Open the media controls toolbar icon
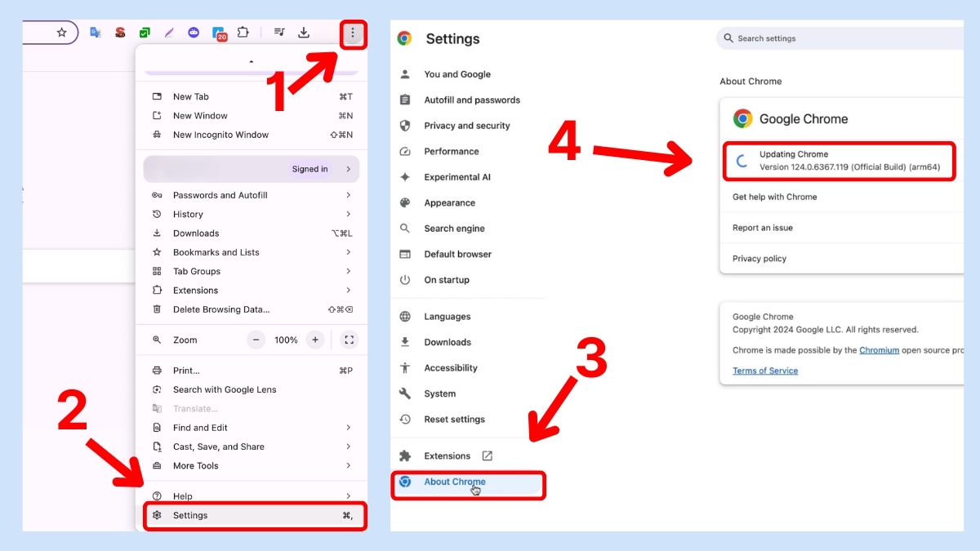The width and height of the screenshot is (980, 551). pos(279,33)
